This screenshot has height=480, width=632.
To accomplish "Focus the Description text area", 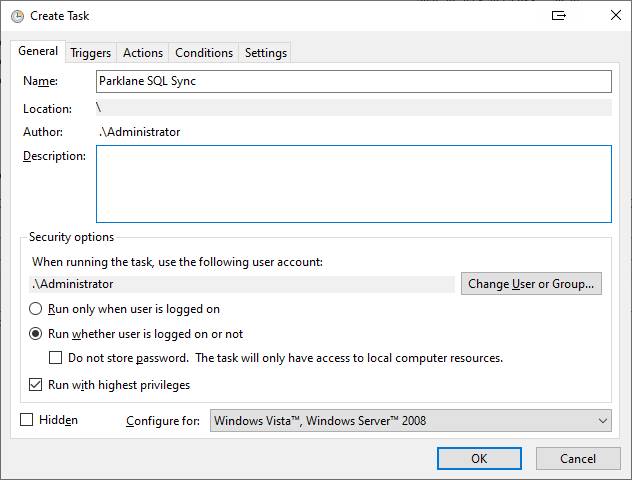I will point(354,184).
